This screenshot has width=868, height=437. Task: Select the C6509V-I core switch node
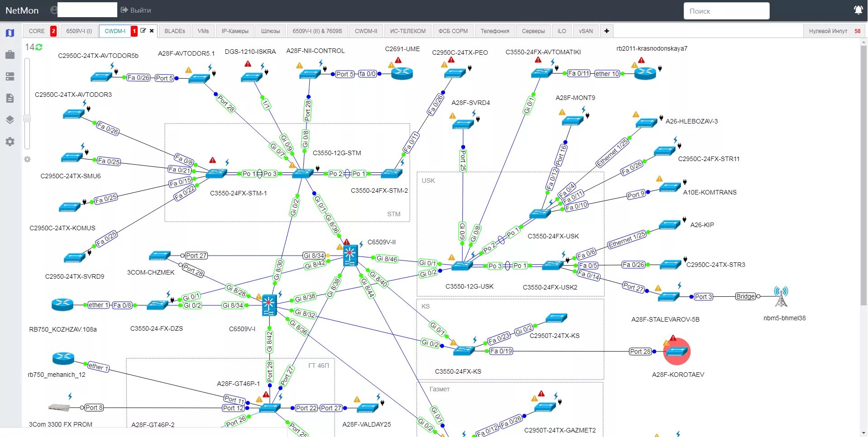click(x=269, y=306)
